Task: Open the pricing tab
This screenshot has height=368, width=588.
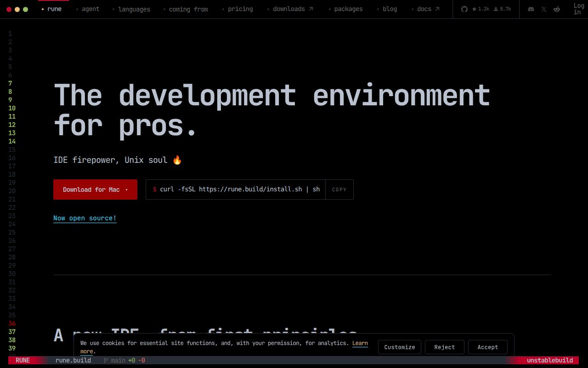Action: tap(237, 9)
